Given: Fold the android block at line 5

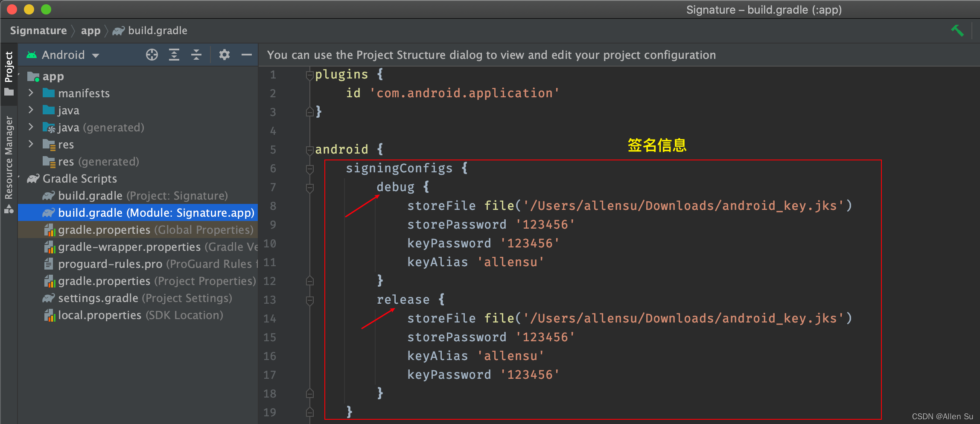Looking at the screenshot, I should [x=310, y=150].
